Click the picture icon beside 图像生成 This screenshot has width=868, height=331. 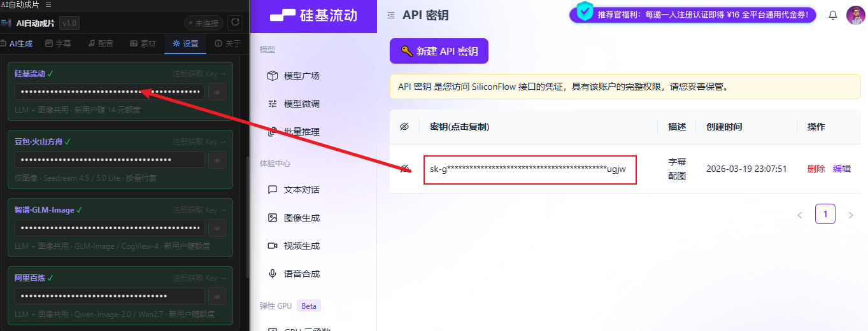(273, 218)
